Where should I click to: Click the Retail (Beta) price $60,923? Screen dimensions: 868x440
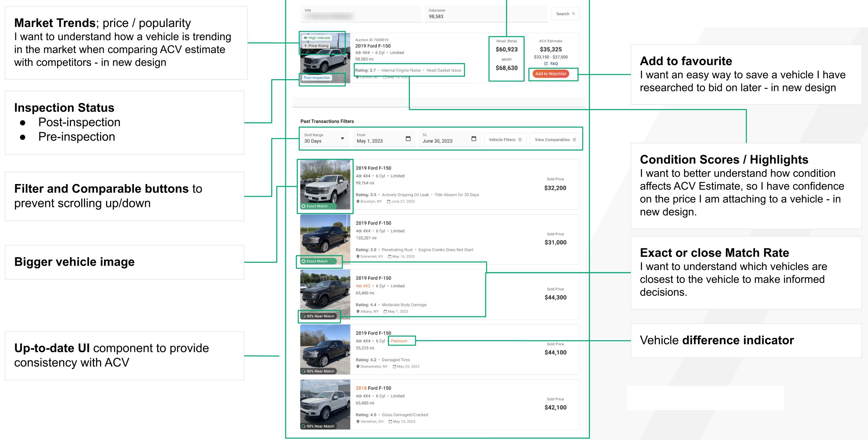(x=506, y=49)
